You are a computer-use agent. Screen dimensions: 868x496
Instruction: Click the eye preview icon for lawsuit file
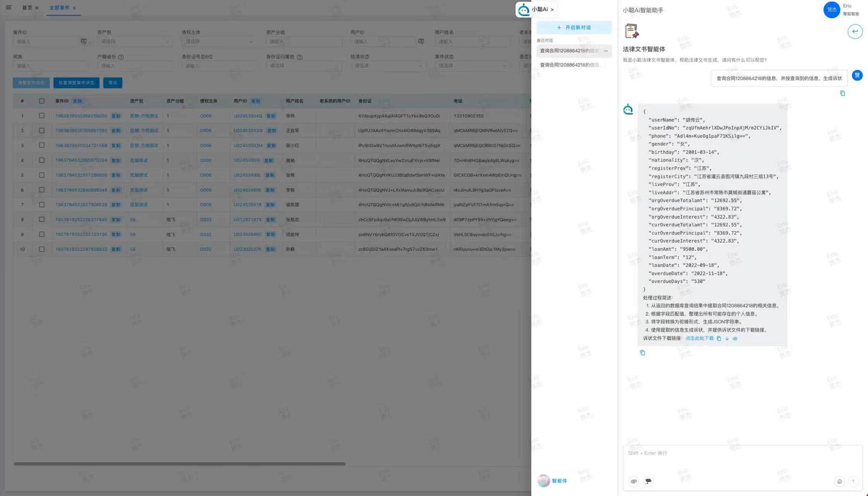(x=735, y=339)
